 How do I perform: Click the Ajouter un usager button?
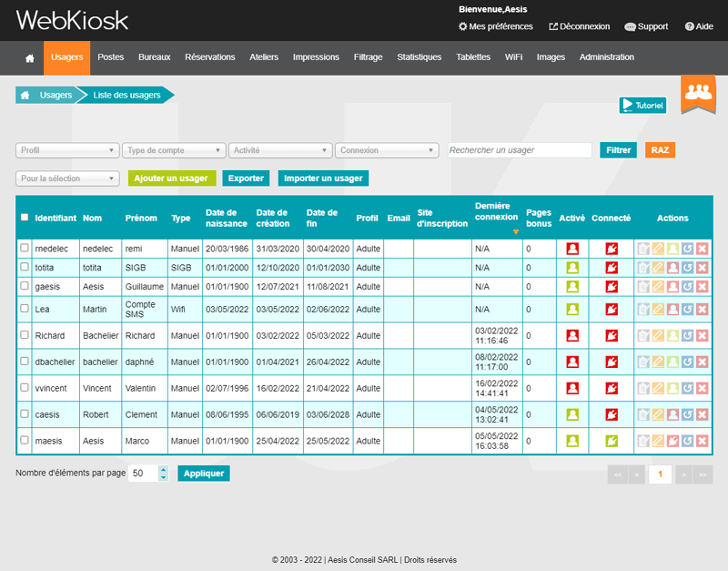tap(172, 178)
